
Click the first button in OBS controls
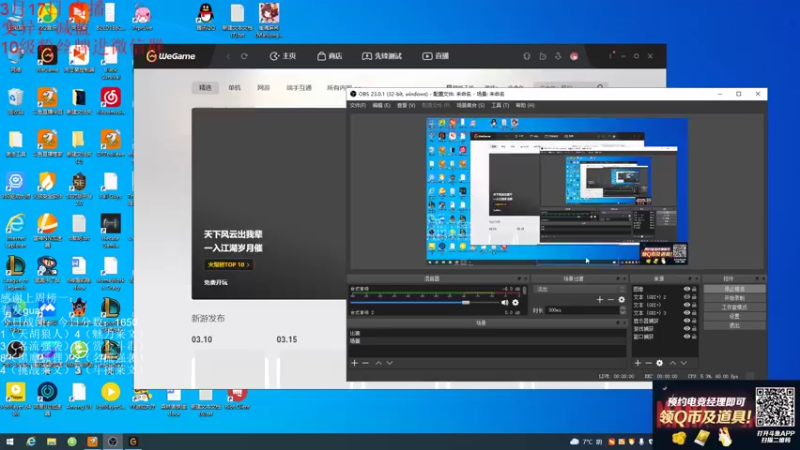734,289
